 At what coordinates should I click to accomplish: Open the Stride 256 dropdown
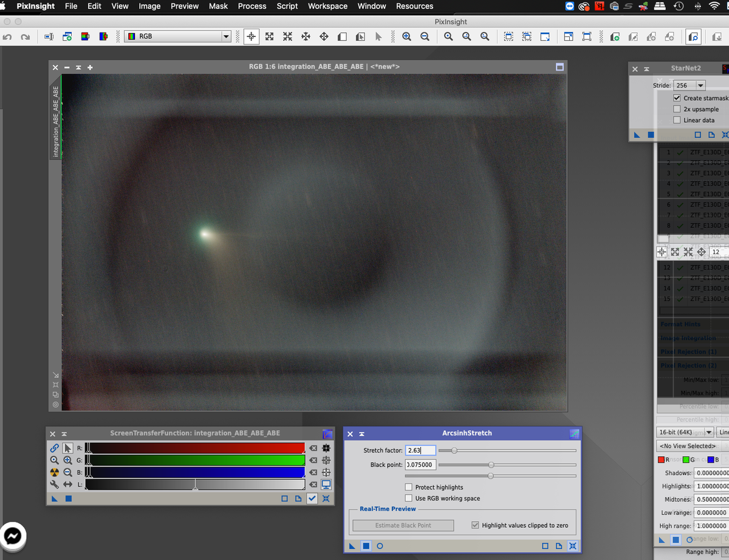pyautogui.click(x=690, y=86)
